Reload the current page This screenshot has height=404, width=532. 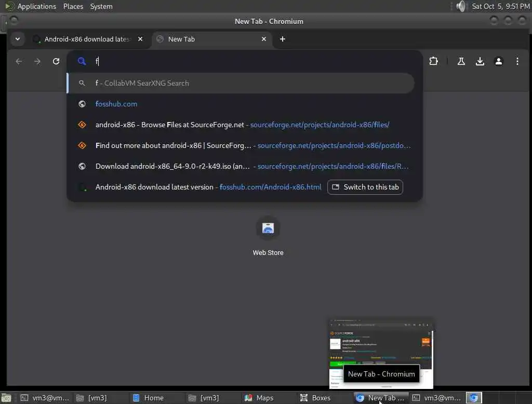pyautogui.click(x=56, y=61)
